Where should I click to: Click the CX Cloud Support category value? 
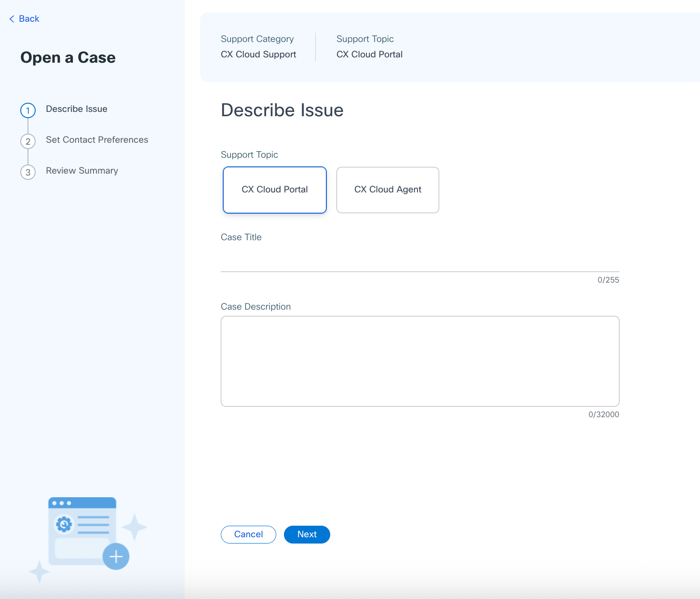coord(258,54)
